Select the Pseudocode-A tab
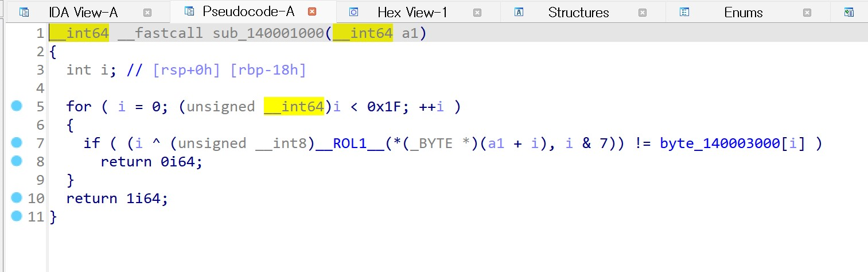This screenshot has width=868, height=272. 248,11
